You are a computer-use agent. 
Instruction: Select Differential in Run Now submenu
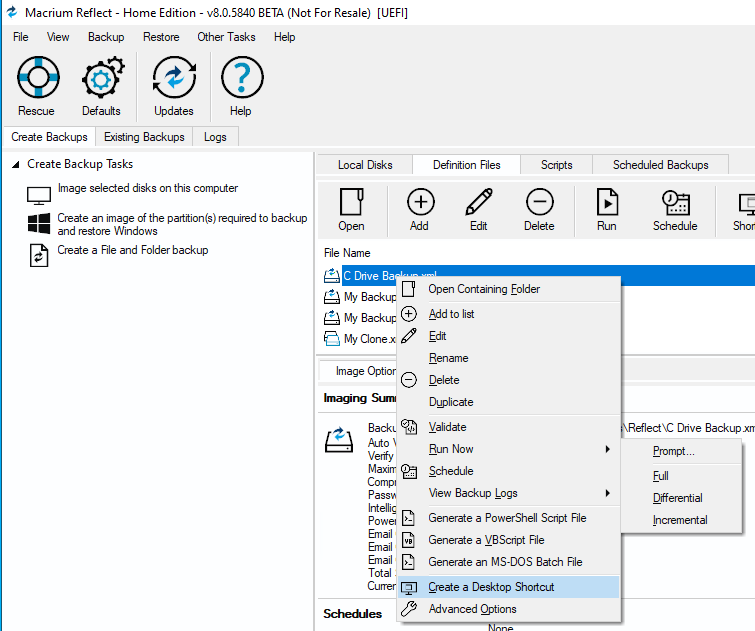point(681,498)
